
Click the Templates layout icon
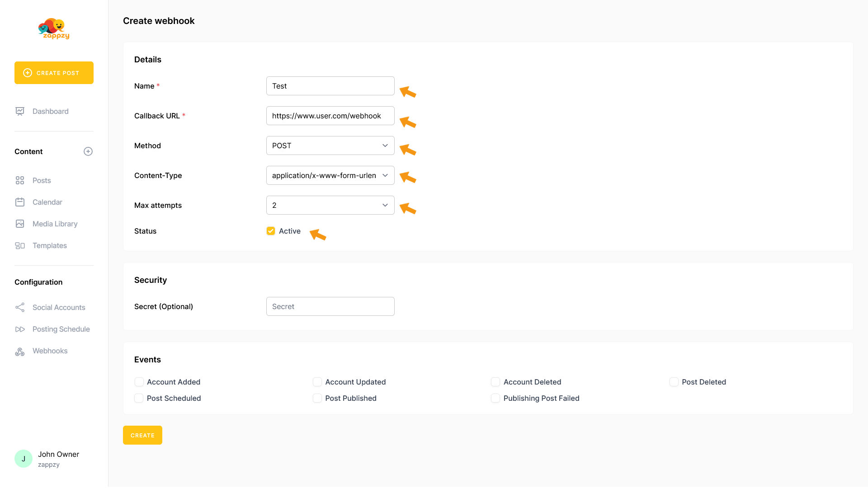point(20,245)
